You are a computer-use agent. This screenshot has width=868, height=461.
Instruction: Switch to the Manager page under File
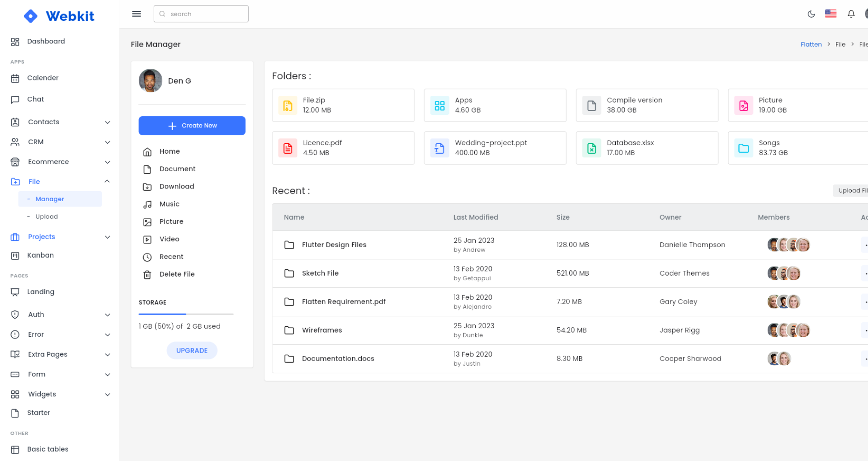coord(50,199)
